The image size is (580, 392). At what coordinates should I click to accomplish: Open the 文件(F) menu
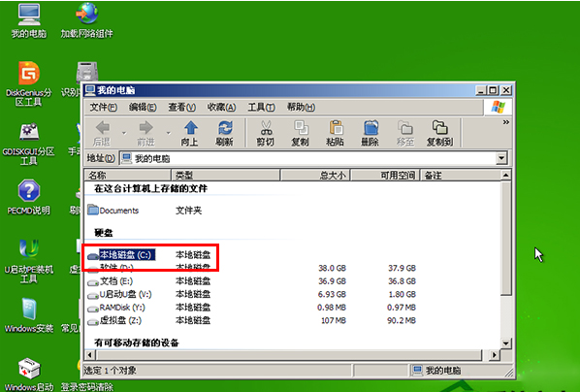[x=104, y=108]
